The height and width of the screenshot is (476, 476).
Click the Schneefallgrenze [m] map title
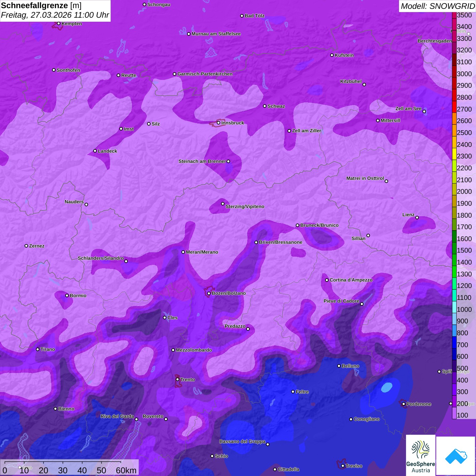point(41,5)
